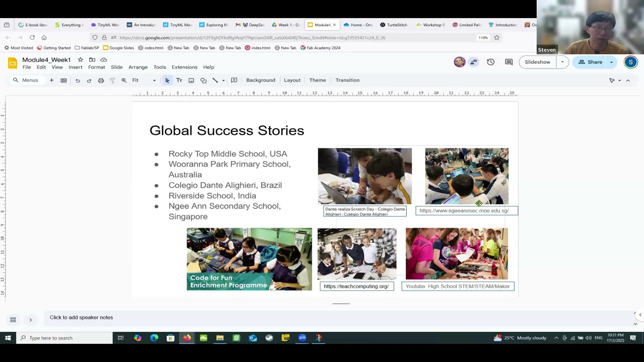Image resolution: width=644 pixels, height=362 pixels.
Task: Click the Firefox home icon
Action: (44, 38)
